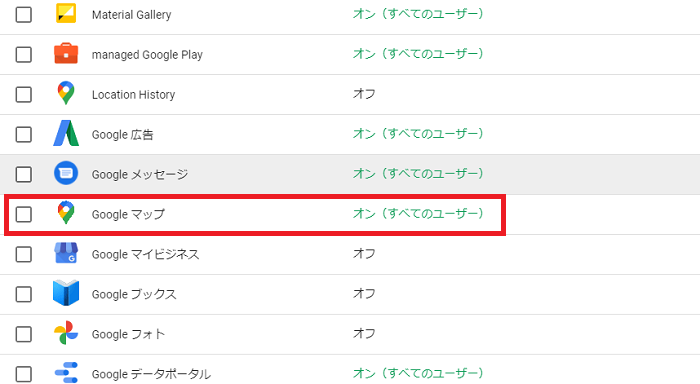Open the Google データポータル icon
This screenshot has width=700, height=384.
pos(66,372)
